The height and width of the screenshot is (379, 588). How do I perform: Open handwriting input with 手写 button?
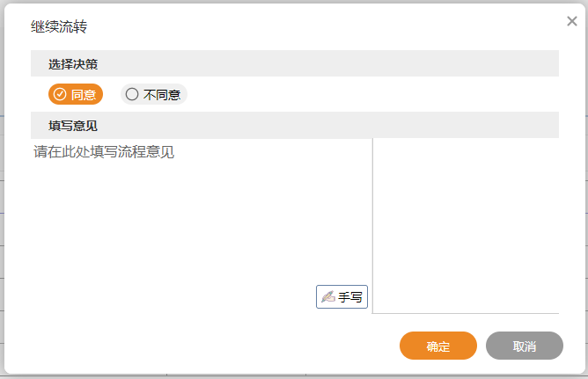pyautogui.click(x=342, y=297)
